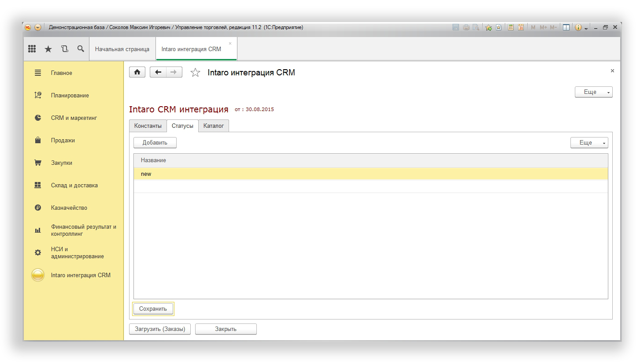This screenshot has height=364, width=644.
Task: Open the title bar dropdown arrow menu
Action: coord(38,27)
